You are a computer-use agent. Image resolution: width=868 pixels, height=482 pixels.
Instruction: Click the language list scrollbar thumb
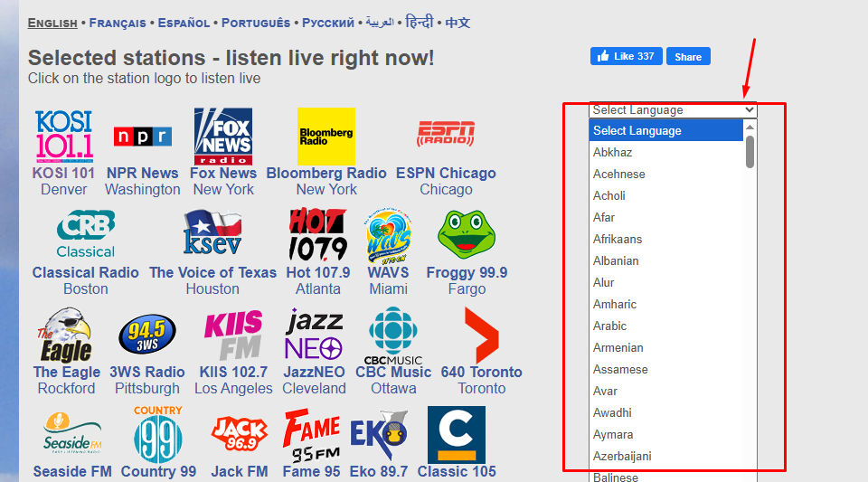pyautogui.click(x=750, y=152)
